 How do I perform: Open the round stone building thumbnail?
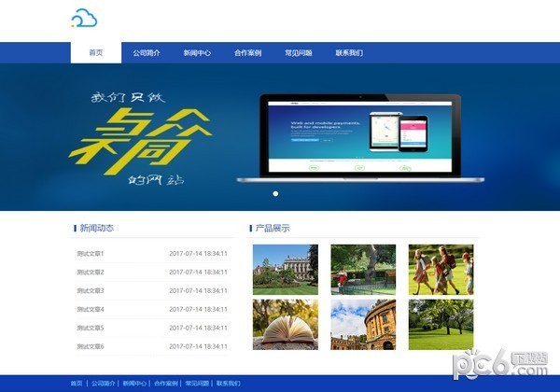point(363,325)
